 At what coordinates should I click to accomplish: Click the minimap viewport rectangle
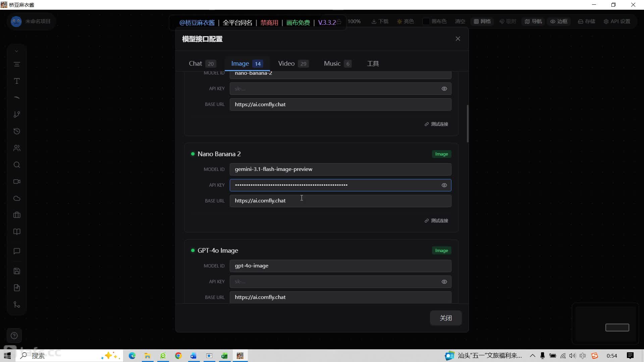(x=617, y=327)
